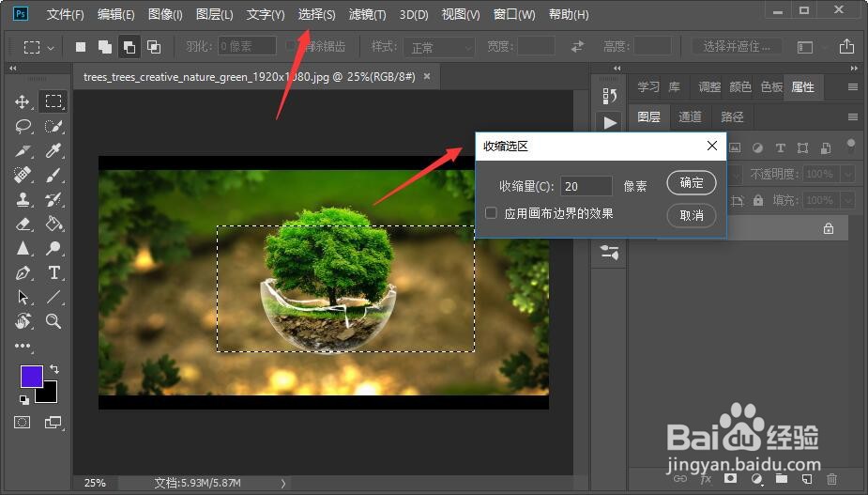
Task: Click the 选择并遮住 button
Action: [x=737, y=47]
